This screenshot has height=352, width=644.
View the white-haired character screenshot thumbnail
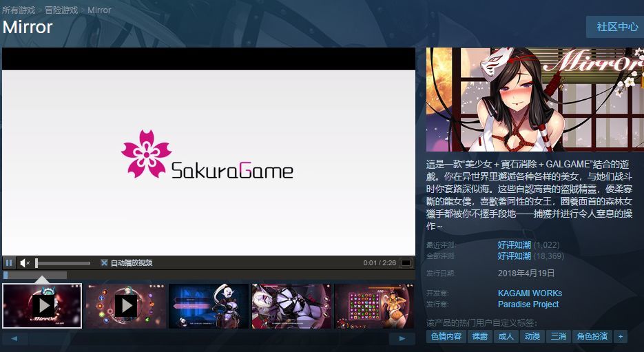[x=291, y=306]
